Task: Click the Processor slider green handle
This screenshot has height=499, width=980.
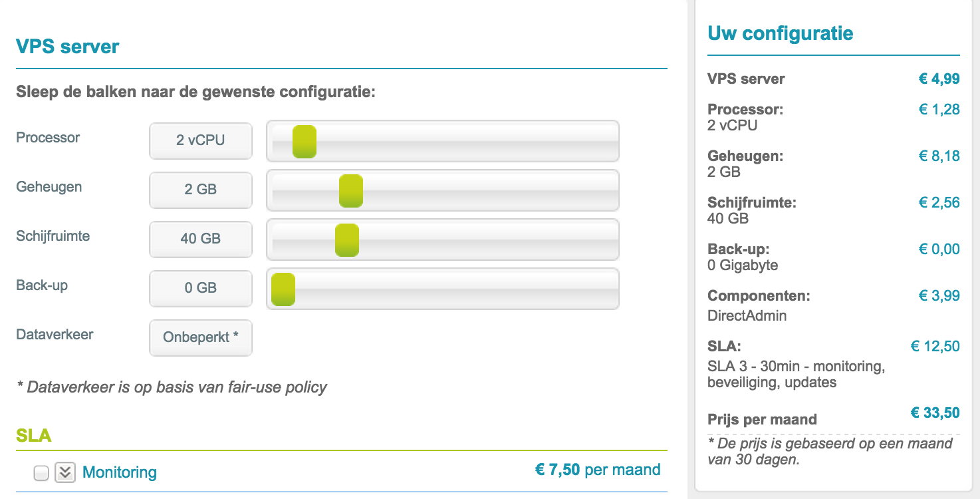Action: click(305, 141)
